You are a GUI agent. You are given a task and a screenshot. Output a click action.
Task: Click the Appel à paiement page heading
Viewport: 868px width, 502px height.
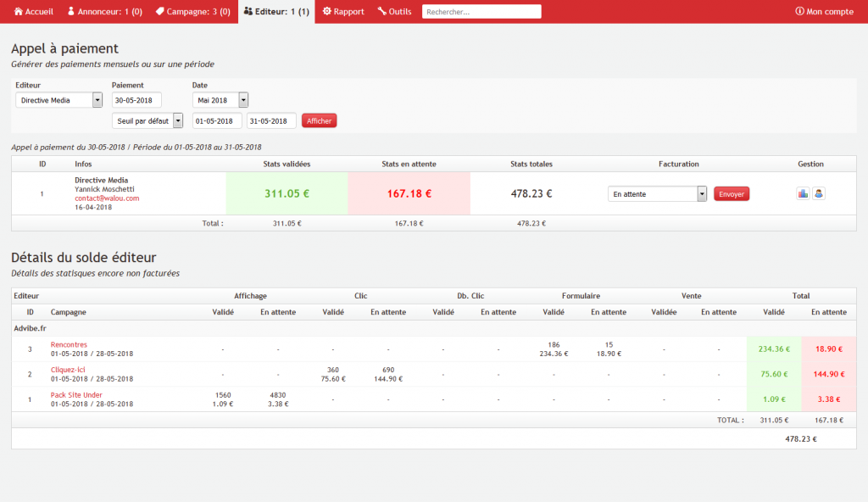tap(64, 48)
